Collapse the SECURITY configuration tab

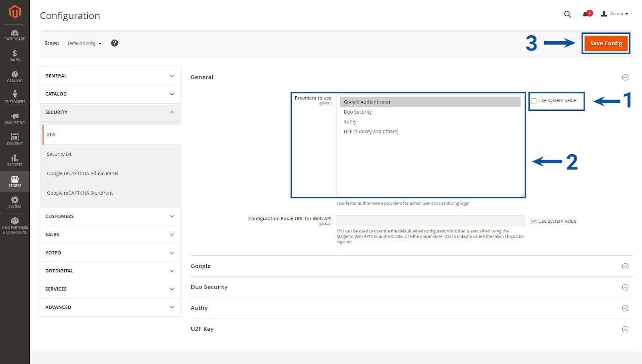pyautogui.click(x=110, y=112)
